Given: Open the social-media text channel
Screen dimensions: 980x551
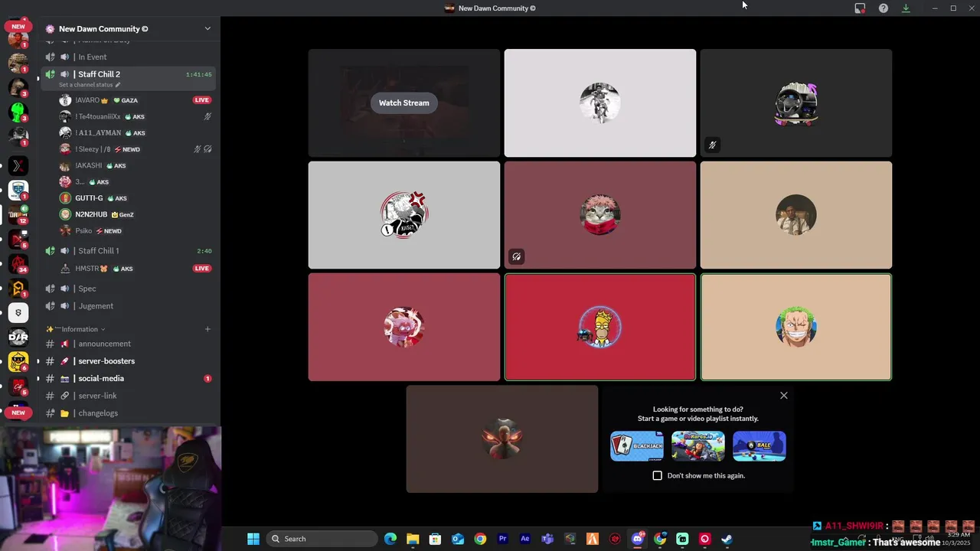Looking at the screenshot, I should [x=128, y=379].
